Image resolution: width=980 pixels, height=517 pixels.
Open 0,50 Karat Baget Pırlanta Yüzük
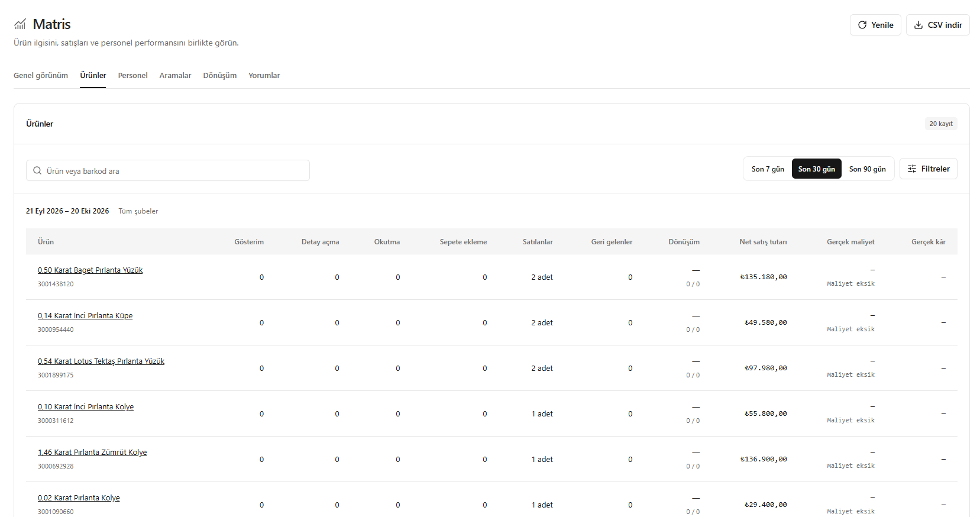point(90,270)
